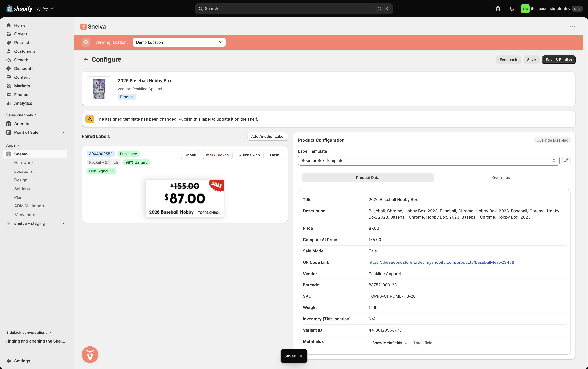Click the Discounts icon in the sidebar
Image resolution: width=588 pixels, height=369 pixels.
[9, 69]
